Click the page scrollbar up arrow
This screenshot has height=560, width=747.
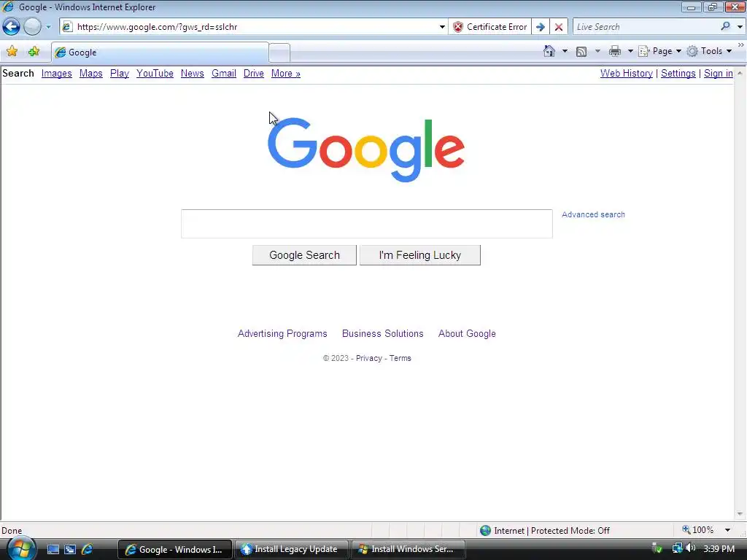tap(740, 74)
